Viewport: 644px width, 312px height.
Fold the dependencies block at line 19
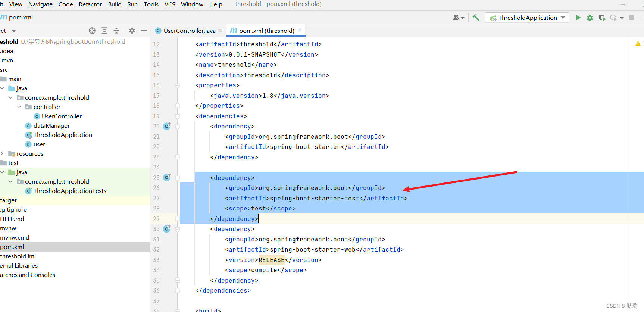(x=178, y=116)
